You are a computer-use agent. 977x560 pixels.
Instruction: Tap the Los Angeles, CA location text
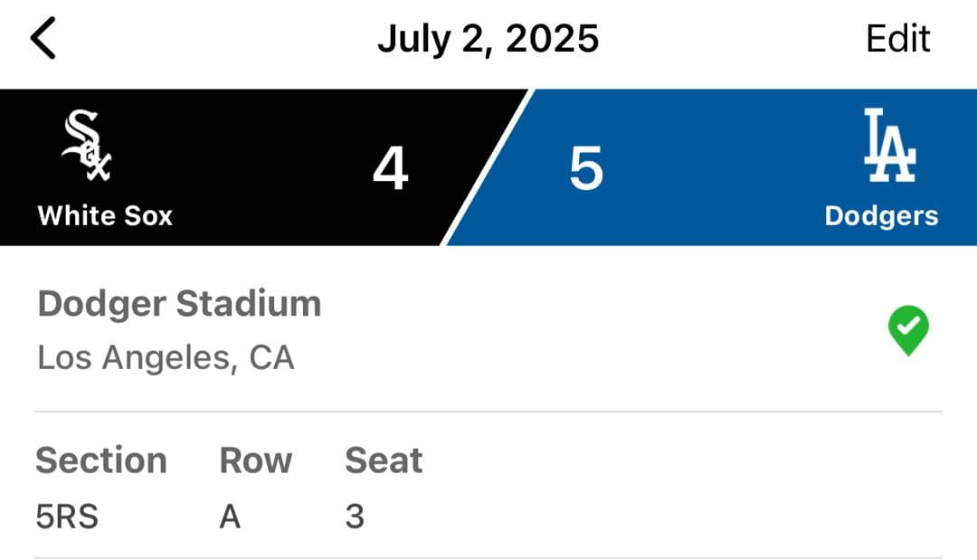click(x=166, y=358)
